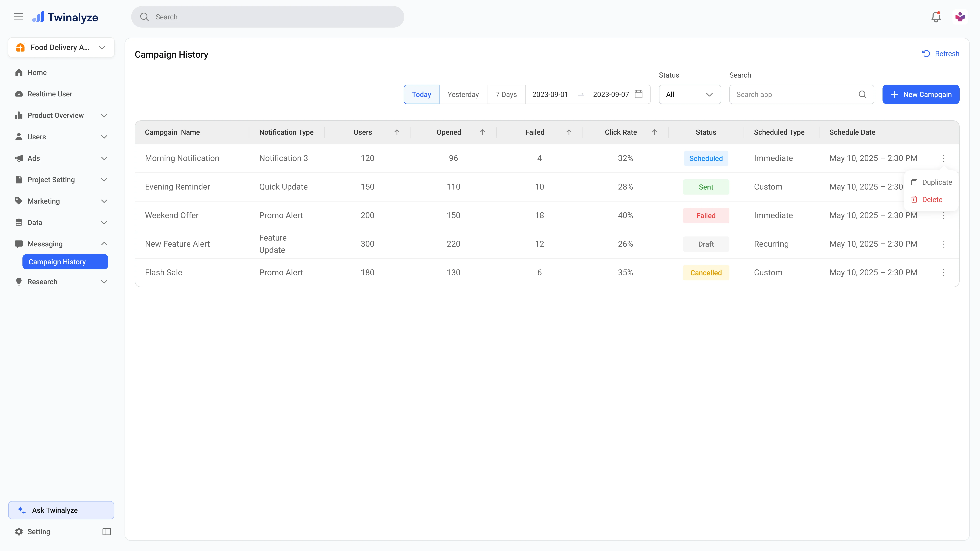Open the date range calendar icon
Viewport: 980px width, 551px height.
tap(639, 94)
